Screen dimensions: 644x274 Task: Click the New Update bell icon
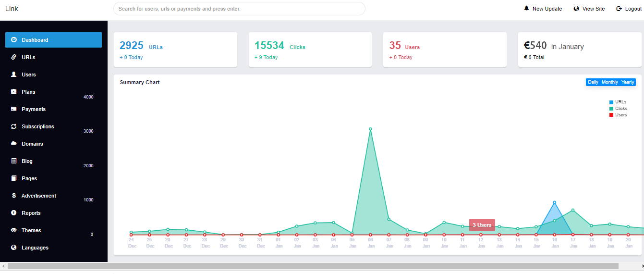[x=526, y=9]
